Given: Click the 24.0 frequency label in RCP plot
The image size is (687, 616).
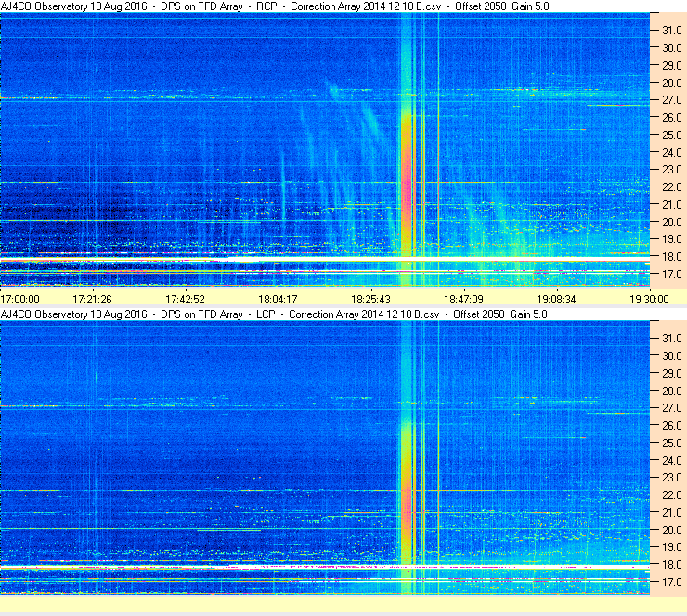Looking at the screenshot, I should (x=672, y=153).
